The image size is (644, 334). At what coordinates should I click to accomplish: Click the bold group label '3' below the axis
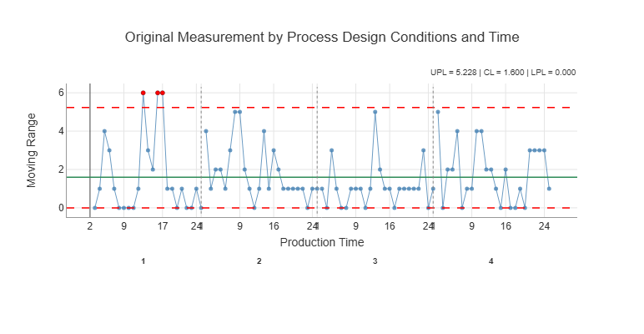pyautogui.click(x=375, y=261)
